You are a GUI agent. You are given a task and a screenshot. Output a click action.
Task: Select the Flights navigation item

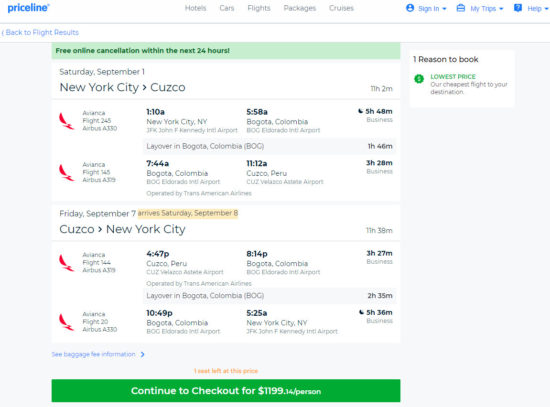(x=259, y=8)
